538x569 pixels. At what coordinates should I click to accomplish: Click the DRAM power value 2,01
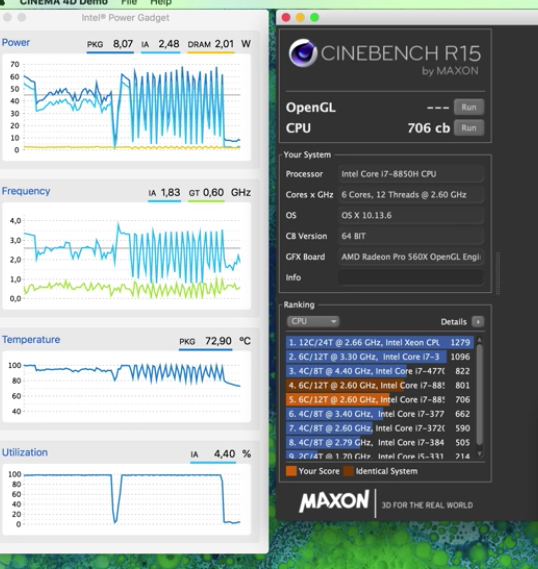pyautogui.click(x=224, y=44)
